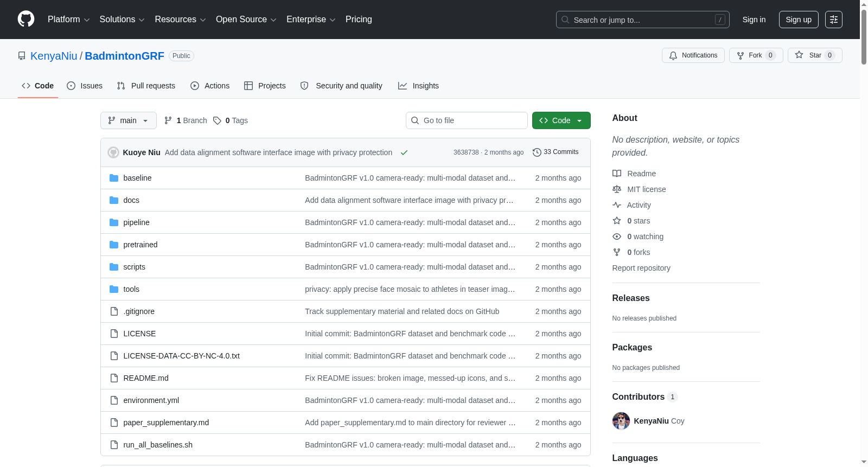Click the Go to file input
868x467 pixels.
467,120
